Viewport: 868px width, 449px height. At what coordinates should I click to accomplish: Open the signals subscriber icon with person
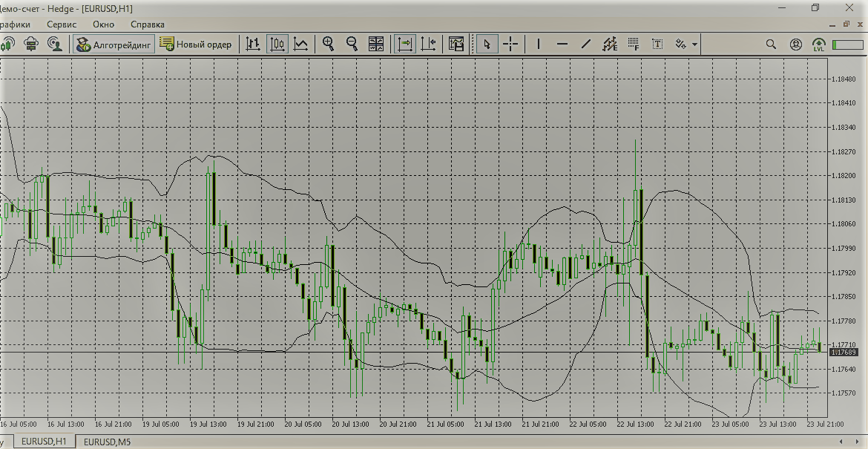pyautogui.click(x=55, y=44)
